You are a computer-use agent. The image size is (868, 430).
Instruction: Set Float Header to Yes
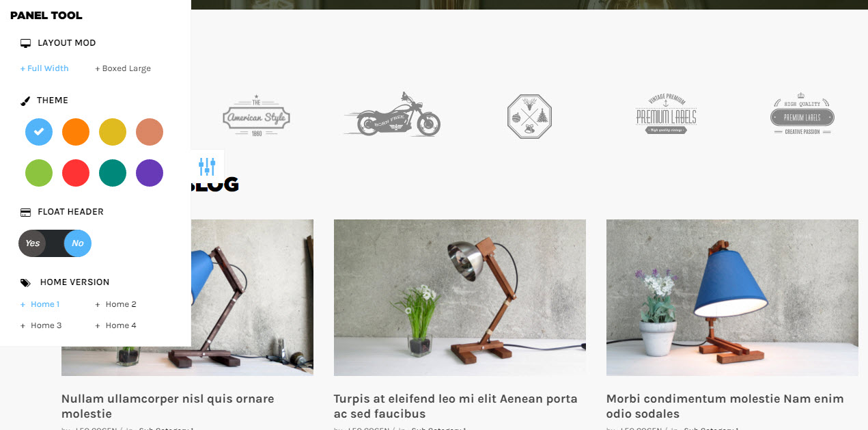click(x=33, y=243)
